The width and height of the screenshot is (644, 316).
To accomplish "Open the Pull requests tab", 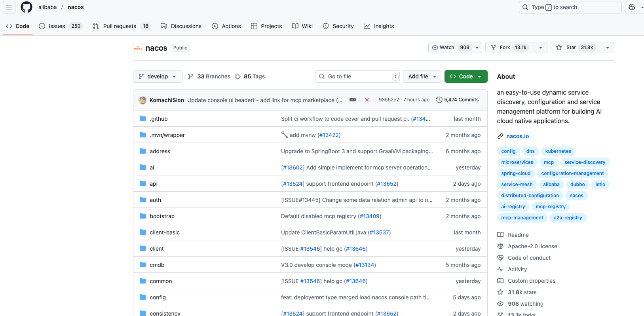I will pyautogui.click(x=122, y=26).
